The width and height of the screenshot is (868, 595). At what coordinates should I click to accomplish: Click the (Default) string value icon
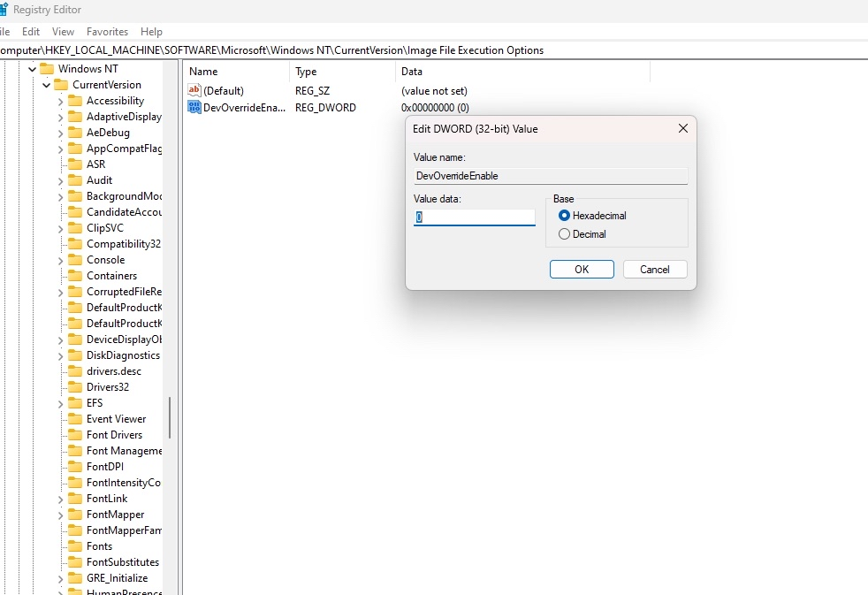point(194,90)
